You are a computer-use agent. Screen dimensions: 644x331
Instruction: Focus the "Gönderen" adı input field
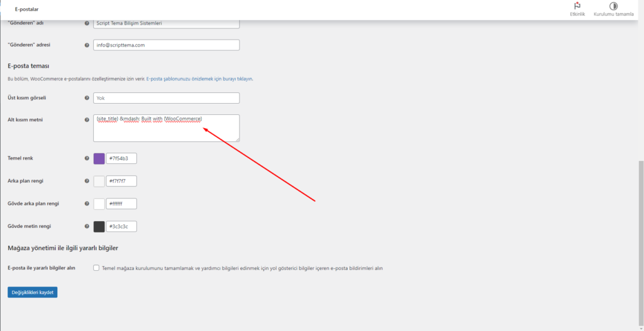tap(166, 23)
